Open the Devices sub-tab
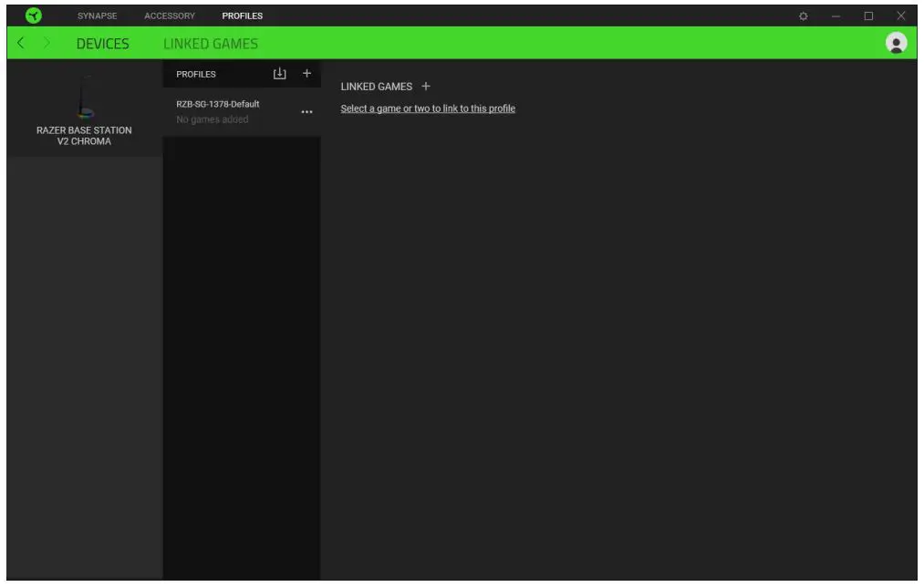924x587 pixels. [103, 43]
